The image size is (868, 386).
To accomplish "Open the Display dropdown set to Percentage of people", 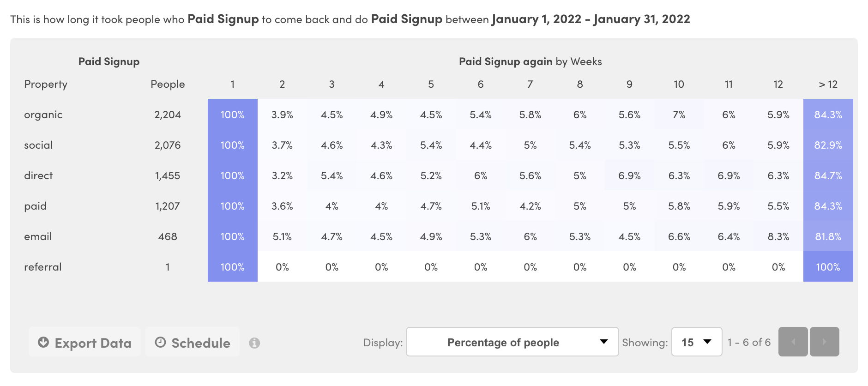I will pyautogui.click(x=512, y=342).
